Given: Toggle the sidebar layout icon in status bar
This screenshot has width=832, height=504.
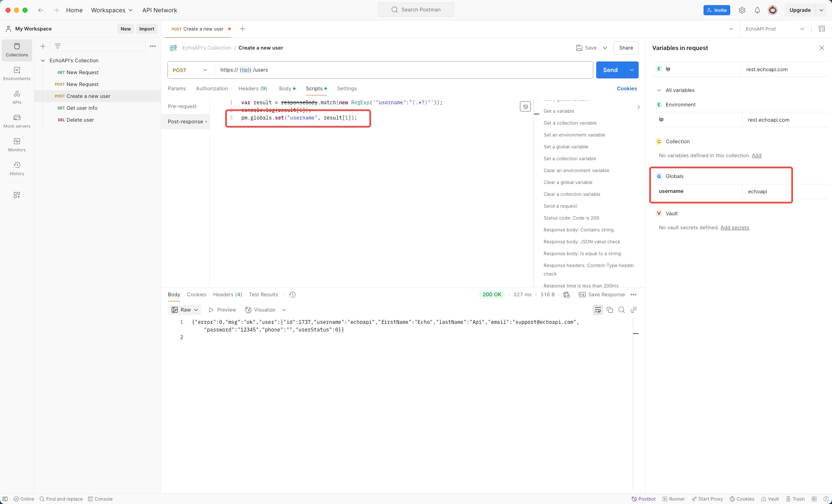Looking at the screenshot, I should (x=5, y=499).
